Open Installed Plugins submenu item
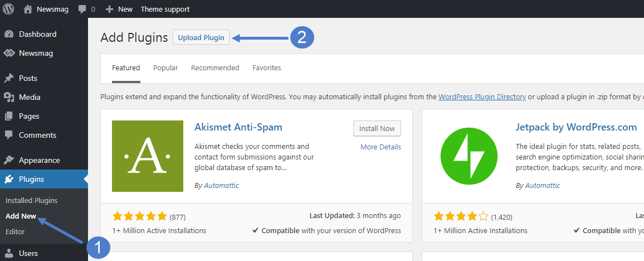The width and height of the screenshot is (644, 261). pos(32,201)
